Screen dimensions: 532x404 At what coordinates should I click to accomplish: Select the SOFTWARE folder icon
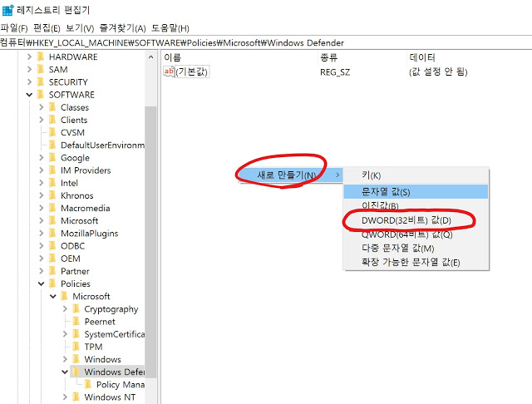click(x=41, y=95)
